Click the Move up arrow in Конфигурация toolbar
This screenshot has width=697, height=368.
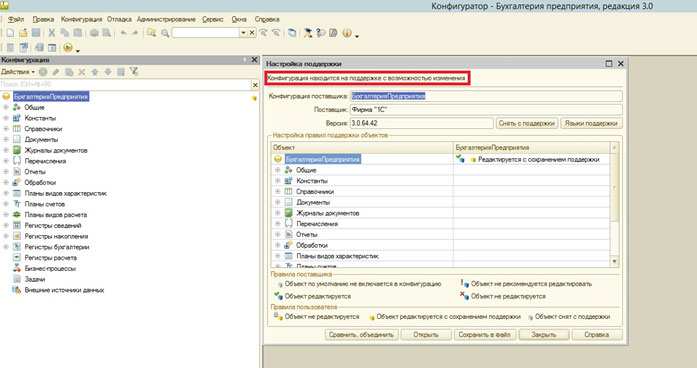point(95,72)
